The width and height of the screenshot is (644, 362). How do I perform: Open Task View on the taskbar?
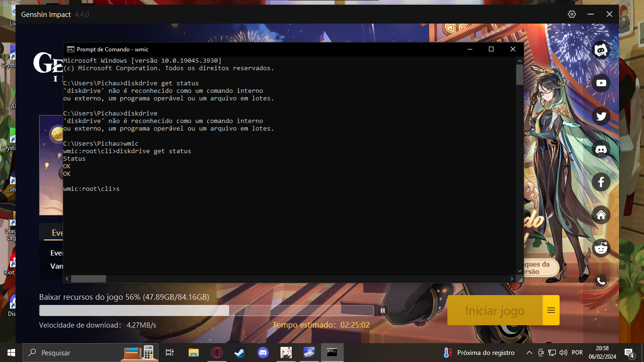(170, 353)
